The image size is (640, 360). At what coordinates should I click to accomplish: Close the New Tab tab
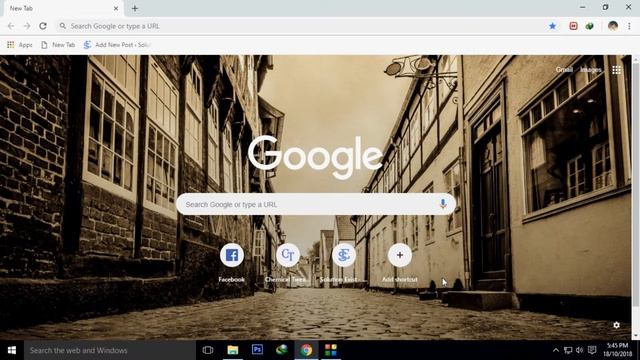pyautogui.click(x=116, y=8)
